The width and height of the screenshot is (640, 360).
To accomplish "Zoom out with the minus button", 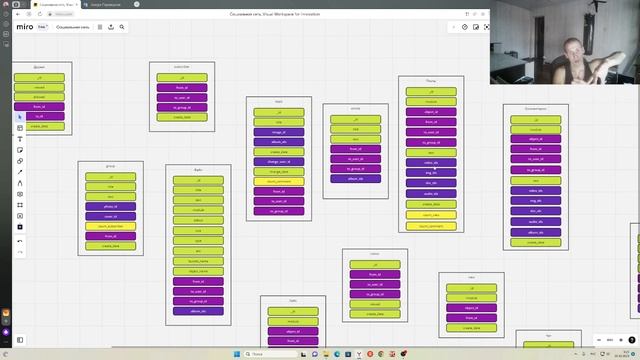I will tap(599, 340).
